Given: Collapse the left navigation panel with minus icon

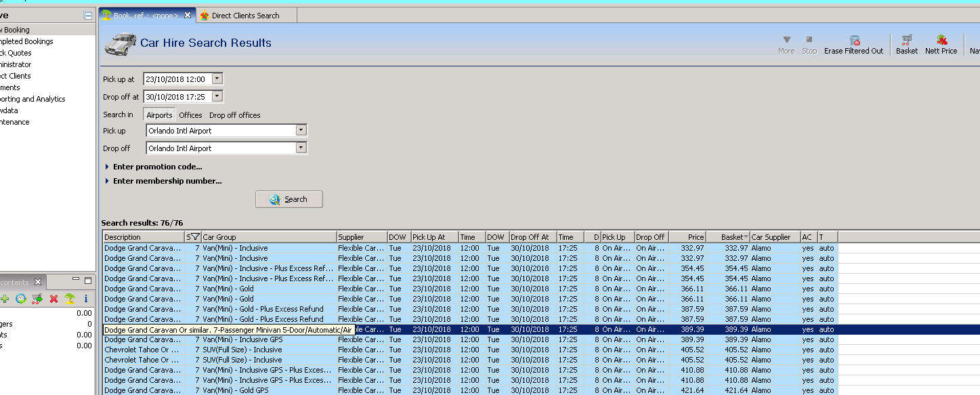Looking at the screenshot, I should [x=88, y=15].
